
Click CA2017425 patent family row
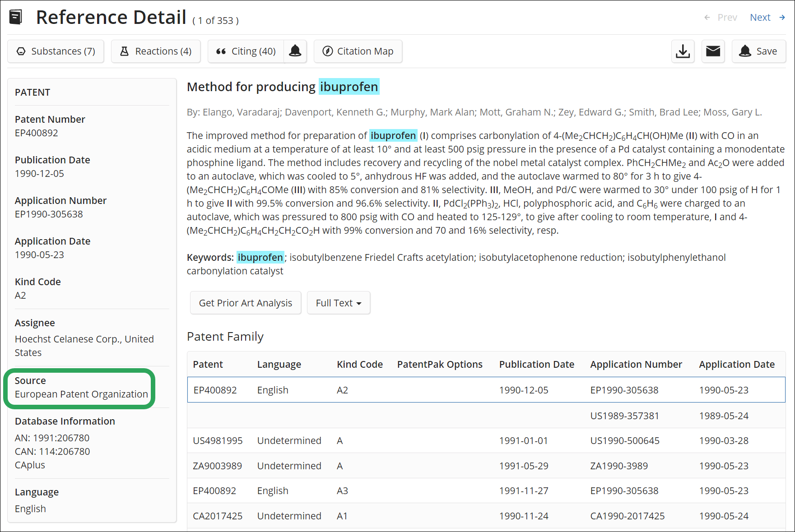click(x=486, y=516)
